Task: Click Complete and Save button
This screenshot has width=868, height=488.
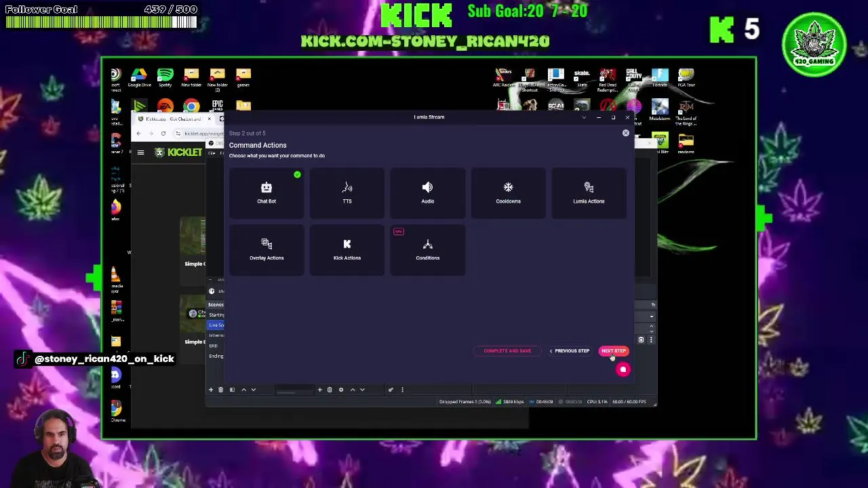Action: pos(507,351)
